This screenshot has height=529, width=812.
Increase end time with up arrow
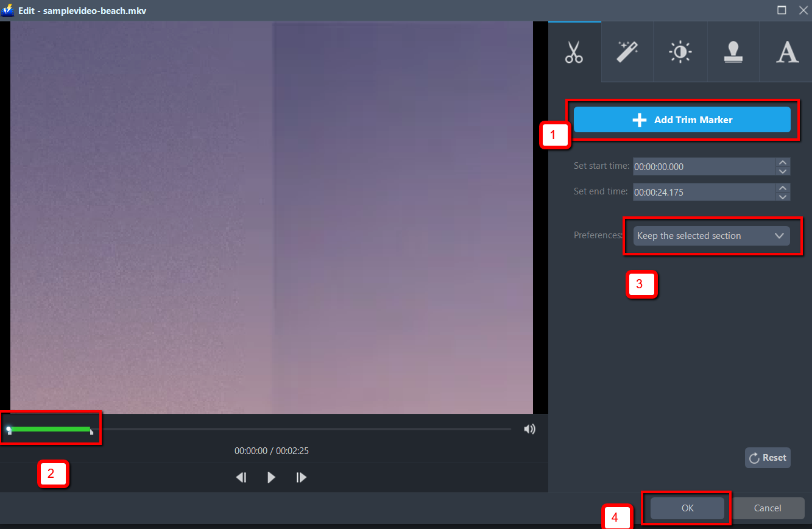coord(783,188)
